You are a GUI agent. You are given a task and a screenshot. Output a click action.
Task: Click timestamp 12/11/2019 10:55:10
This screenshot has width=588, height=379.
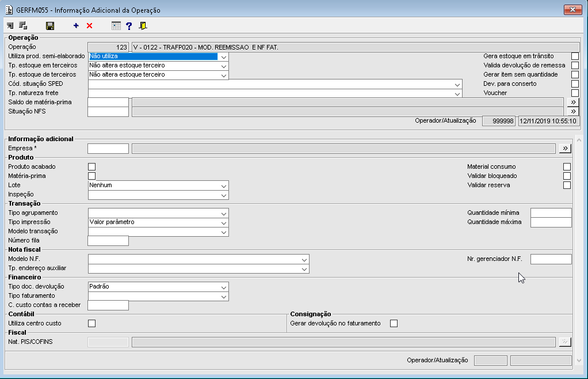549,121
